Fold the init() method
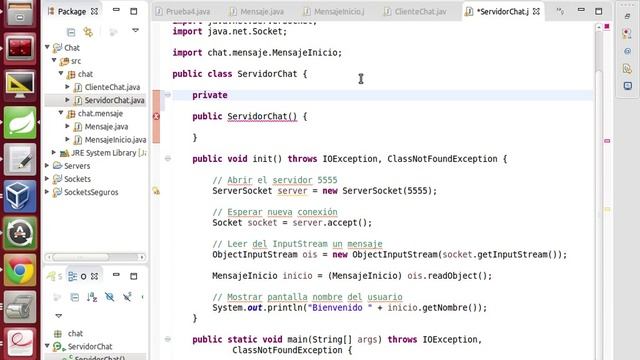 point(168,158)
